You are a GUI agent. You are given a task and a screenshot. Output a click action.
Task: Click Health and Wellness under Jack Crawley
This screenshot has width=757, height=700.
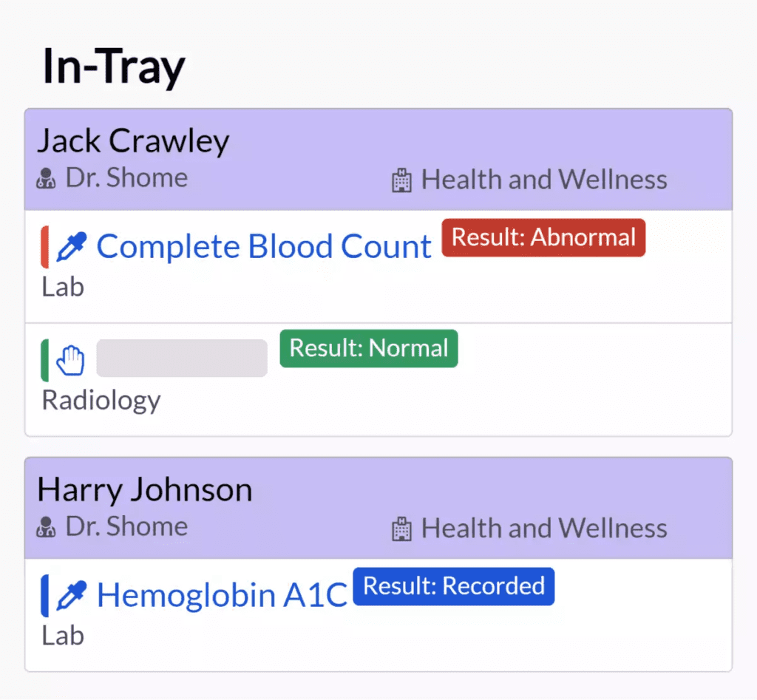tap(544, 180)
